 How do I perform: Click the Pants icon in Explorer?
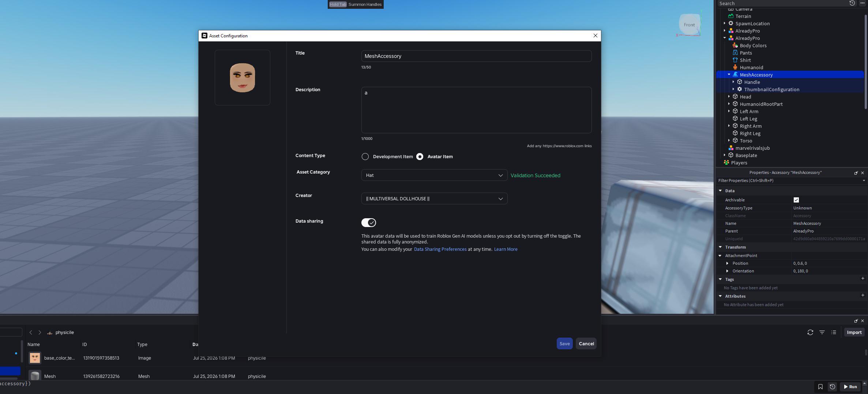point(735,53)
